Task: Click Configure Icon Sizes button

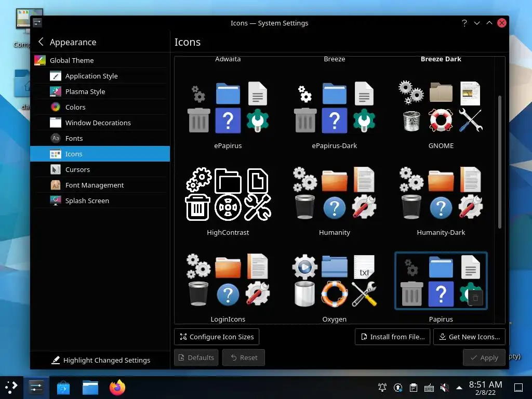Action: tap(217, 337)
